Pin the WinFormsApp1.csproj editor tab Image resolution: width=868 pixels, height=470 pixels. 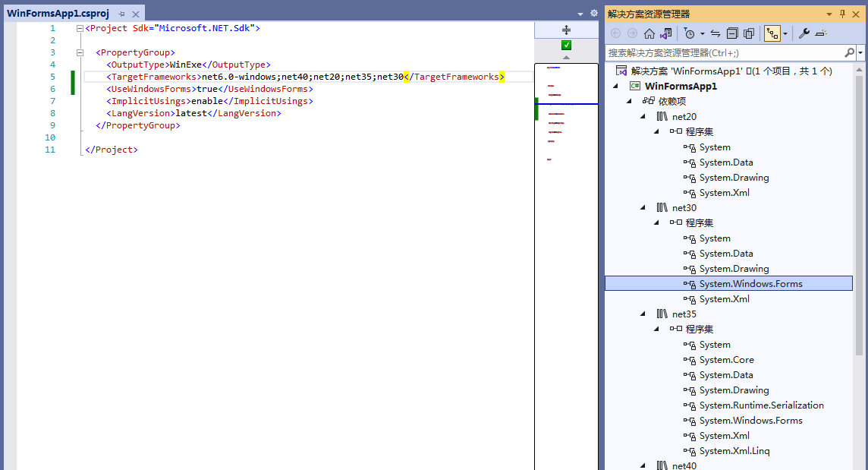click(x=121, y=13)
